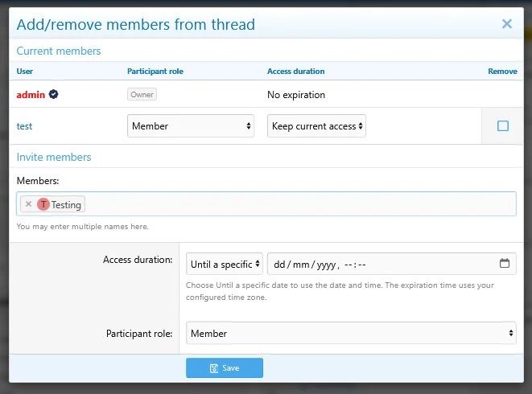Open the calendar picker icon in date field
Viewport: 532px width, 394px height.
click(505, 263)
